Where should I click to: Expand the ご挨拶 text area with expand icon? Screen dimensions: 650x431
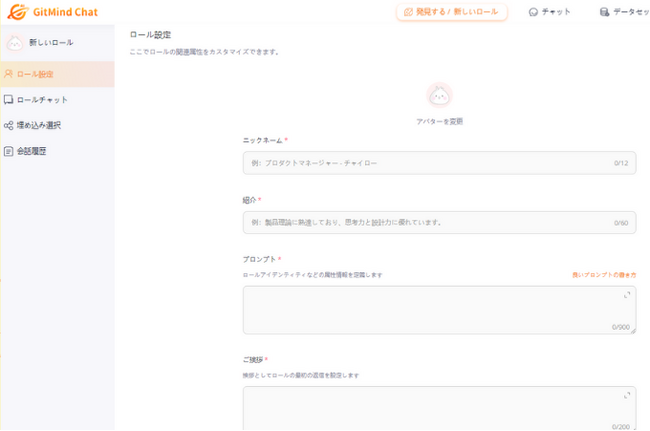pos(627,395)
